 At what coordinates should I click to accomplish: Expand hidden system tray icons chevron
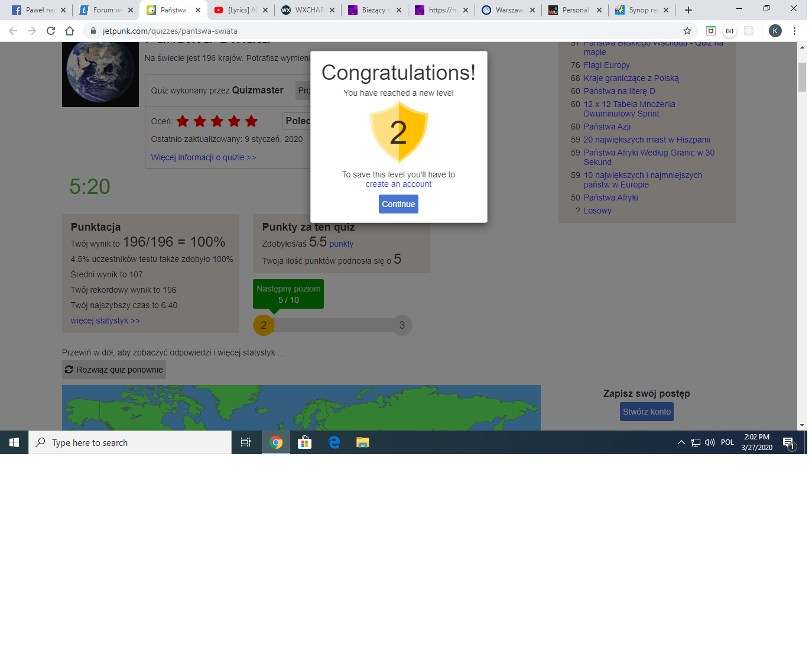(x=681, y=442)
